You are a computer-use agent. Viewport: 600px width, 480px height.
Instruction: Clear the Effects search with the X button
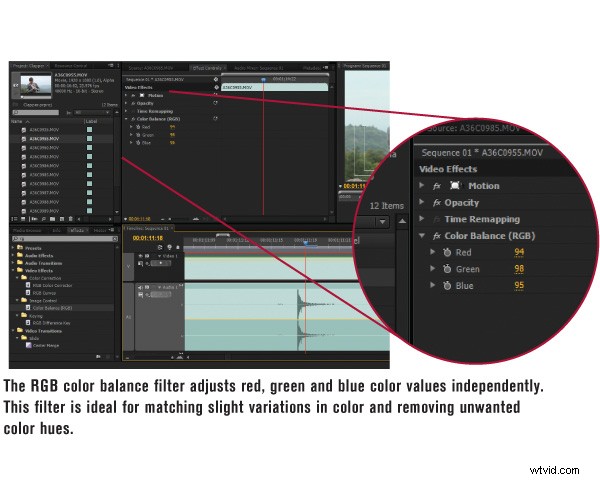pyautogui.click(x=114, y=239)
